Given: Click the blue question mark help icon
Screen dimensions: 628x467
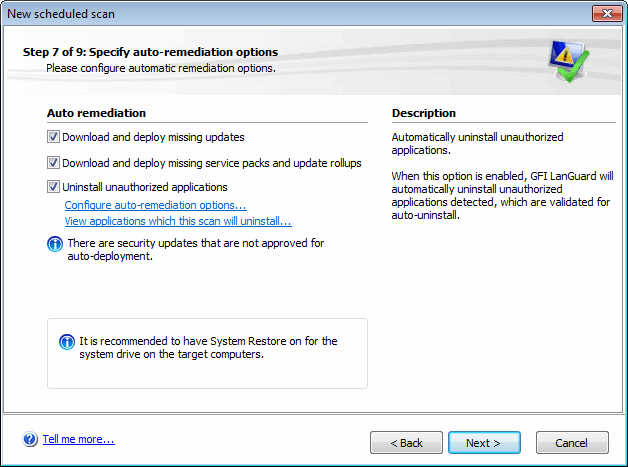Looking at the screenshot, I should pyautogui.click(x=30, y=439).
